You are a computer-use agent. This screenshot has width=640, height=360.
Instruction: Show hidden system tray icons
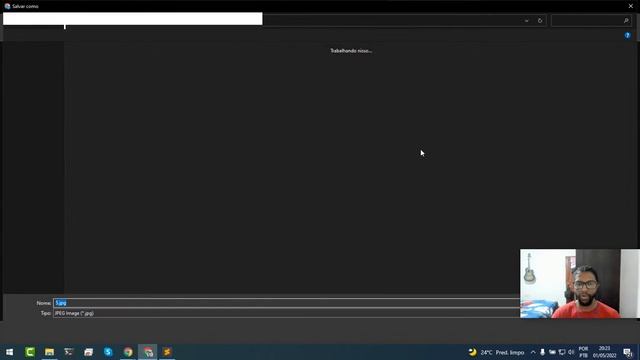point(533,352)
